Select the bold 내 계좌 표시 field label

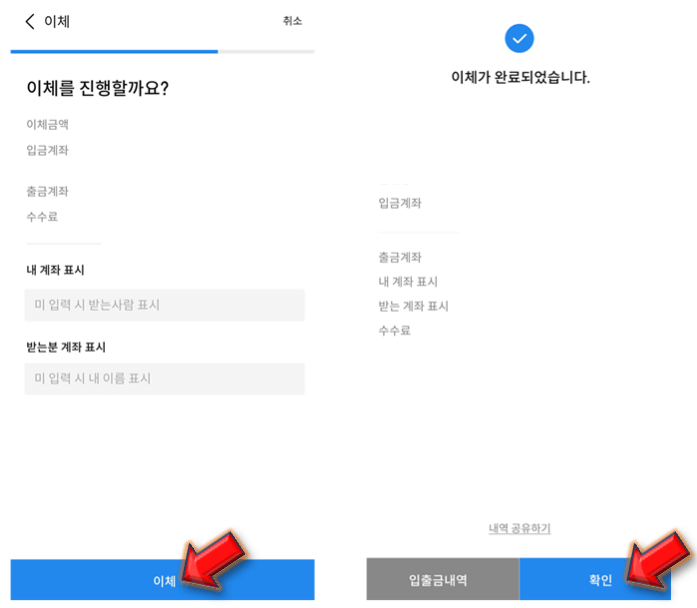click(x=55, y=270)
